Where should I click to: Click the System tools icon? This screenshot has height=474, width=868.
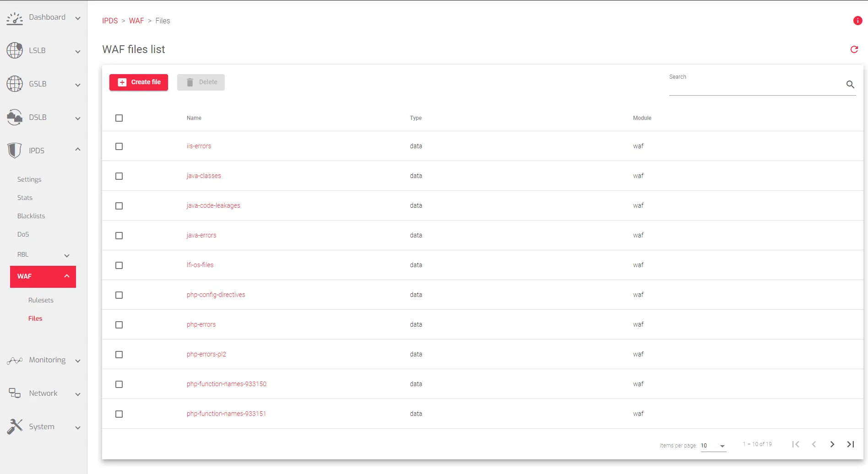coord(15,426)
